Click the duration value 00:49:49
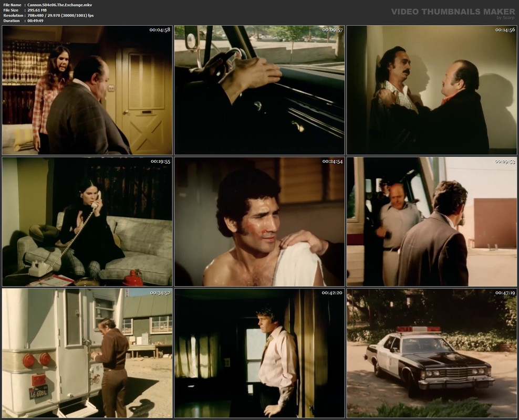The width and height of the screenshot is (519, 420). [35, 21]
